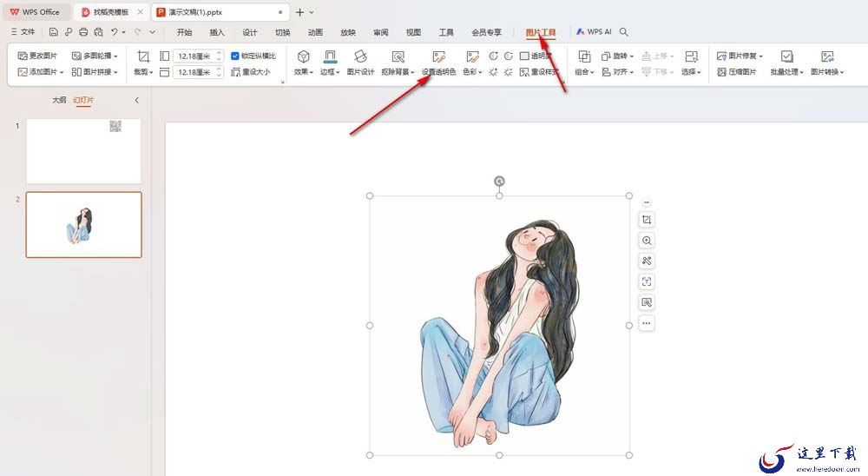Open the 图片转换 conversion menu

tap(827, 63)
